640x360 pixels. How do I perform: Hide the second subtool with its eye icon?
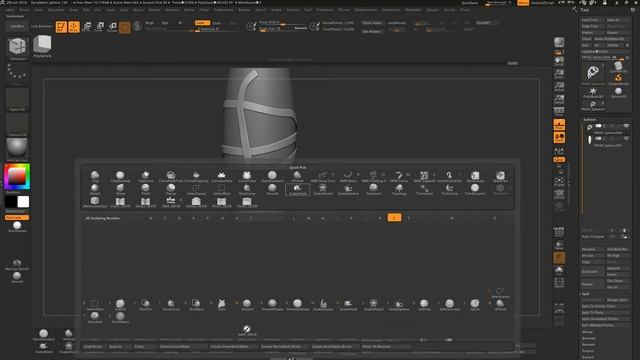point(626,139)
